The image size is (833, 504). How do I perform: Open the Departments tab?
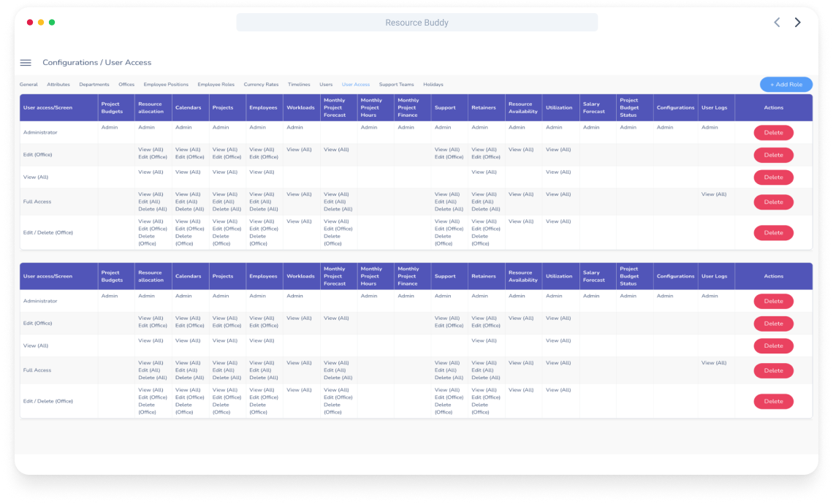(94, 85)
